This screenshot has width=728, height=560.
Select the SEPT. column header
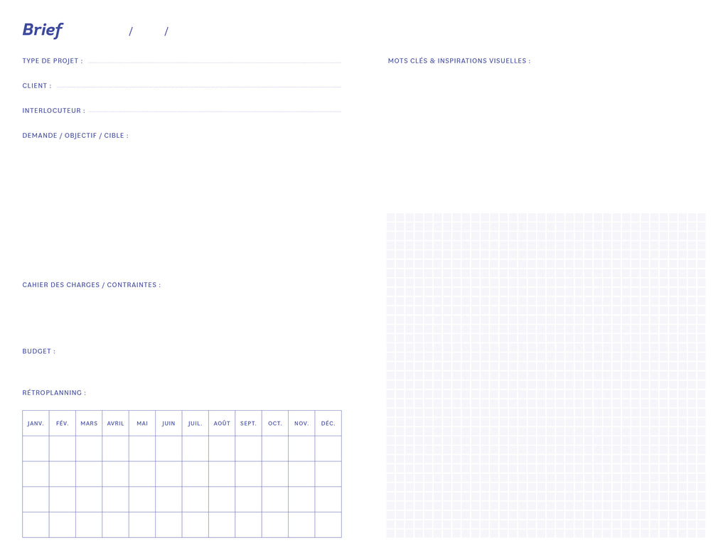click(x=248, y=424)
